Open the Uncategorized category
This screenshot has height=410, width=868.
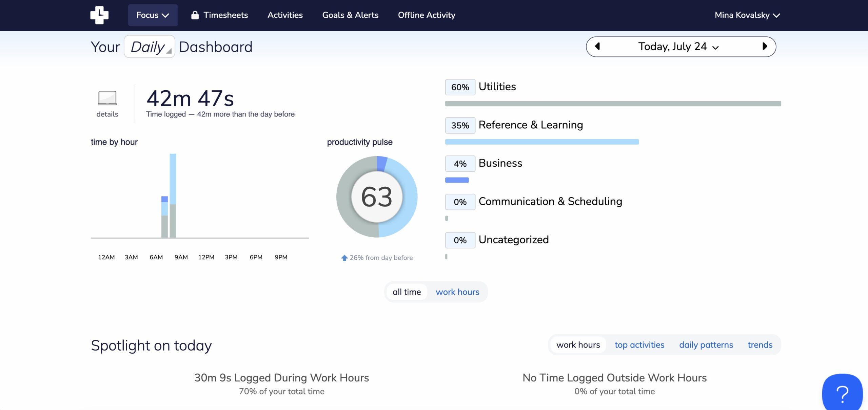(513, 240)
